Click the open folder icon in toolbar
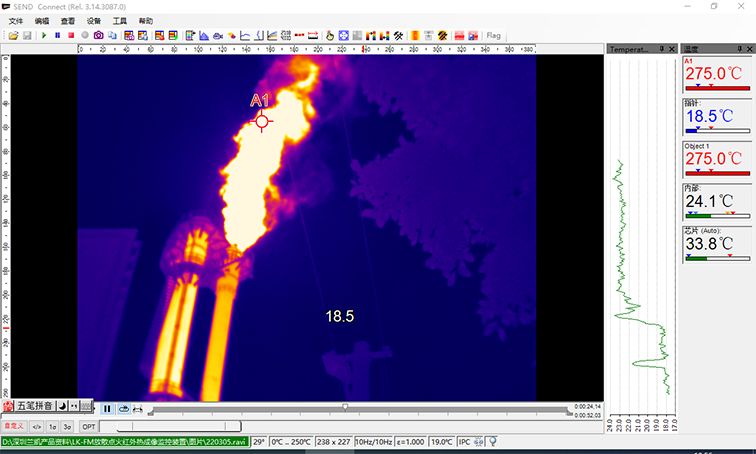Screen dimensions: 756x454 13,36
